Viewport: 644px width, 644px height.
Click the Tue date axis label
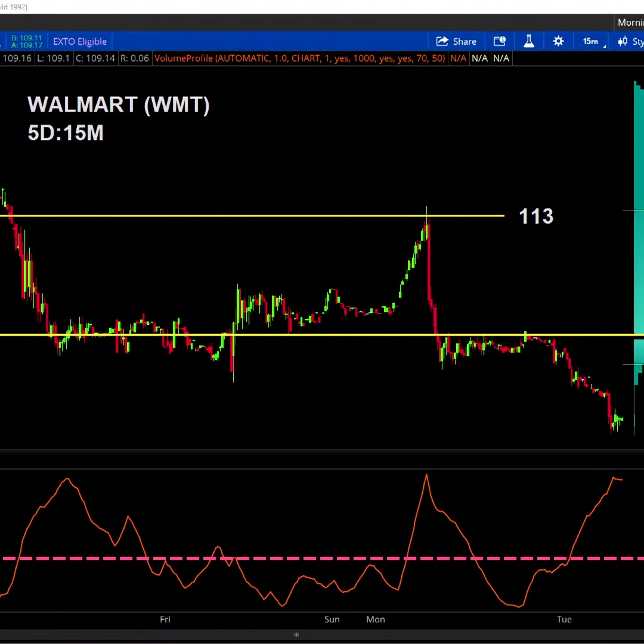[564, 619]
